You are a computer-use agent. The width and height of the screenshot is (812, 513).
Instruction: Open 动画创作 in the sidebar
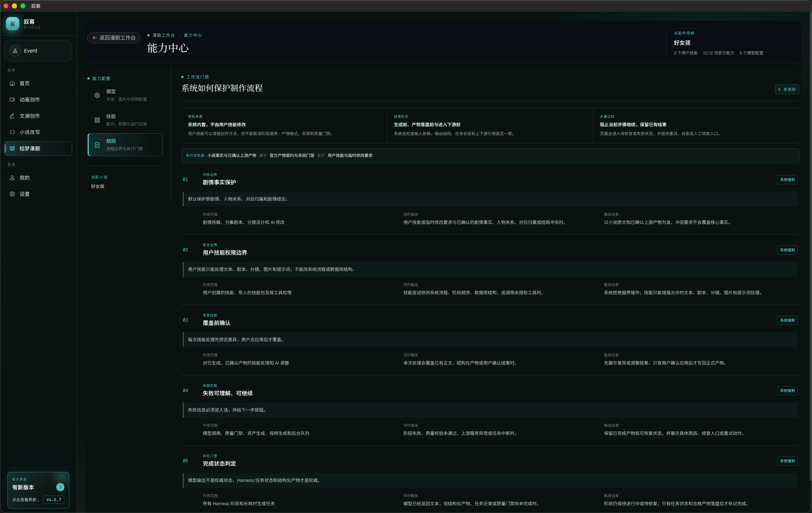tap(38, 100)
